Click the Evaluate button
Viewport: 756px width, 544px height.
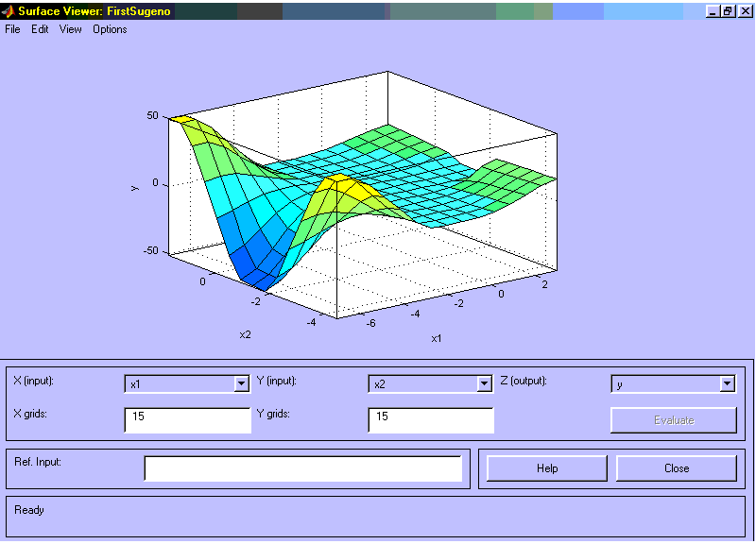point(674,420)
